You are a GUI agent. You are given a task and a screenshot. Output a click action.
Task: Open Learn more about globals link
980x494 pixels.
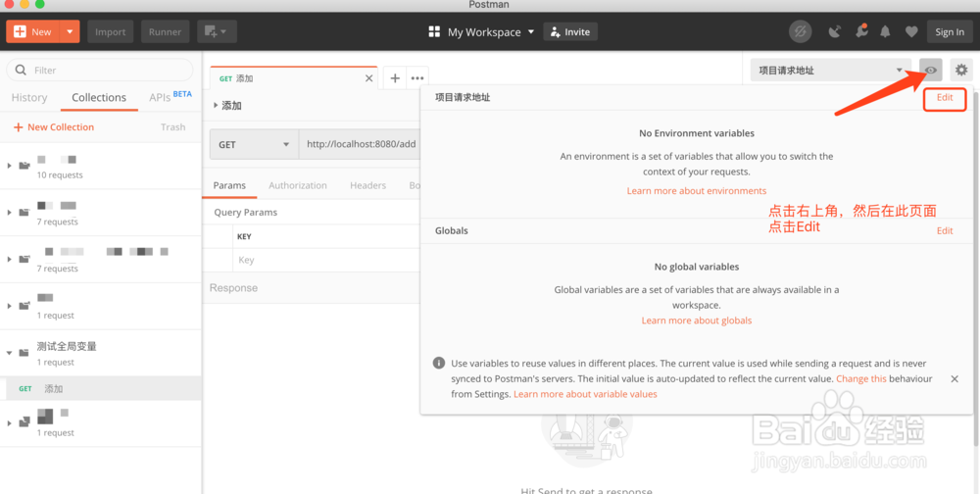[696, 321]
